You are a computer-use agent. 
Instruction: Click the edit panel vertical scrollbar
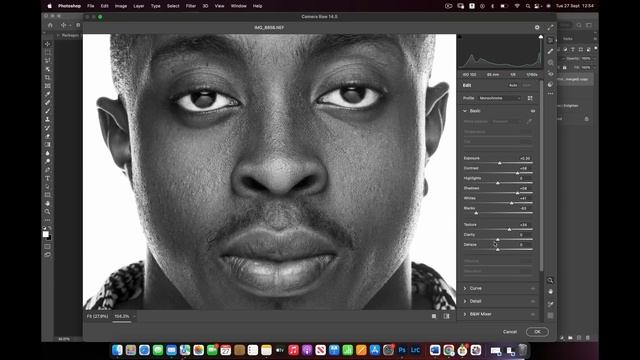(x=541, y=176)
